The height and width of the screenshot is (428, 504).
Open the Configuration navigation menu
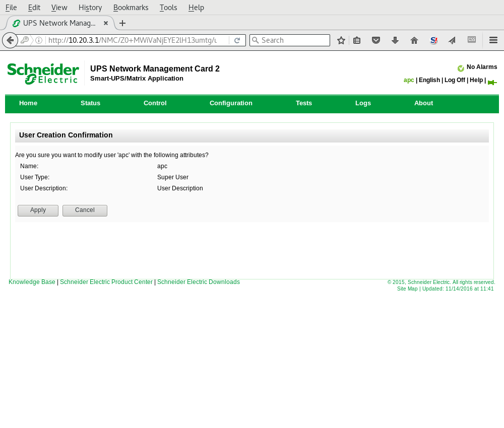[231, 103]
